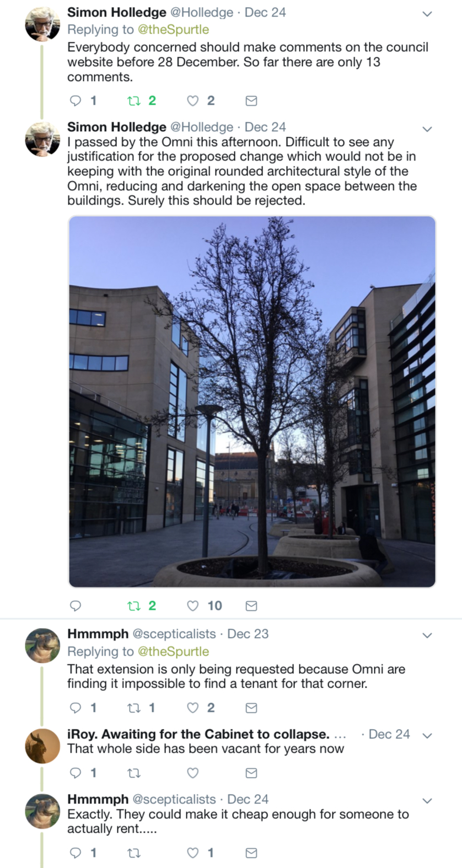Image resolution: width=462 pixels, height=868 pixels.
Task: Expand options for the Omni photo tweet
Action: tap(427, 128)
